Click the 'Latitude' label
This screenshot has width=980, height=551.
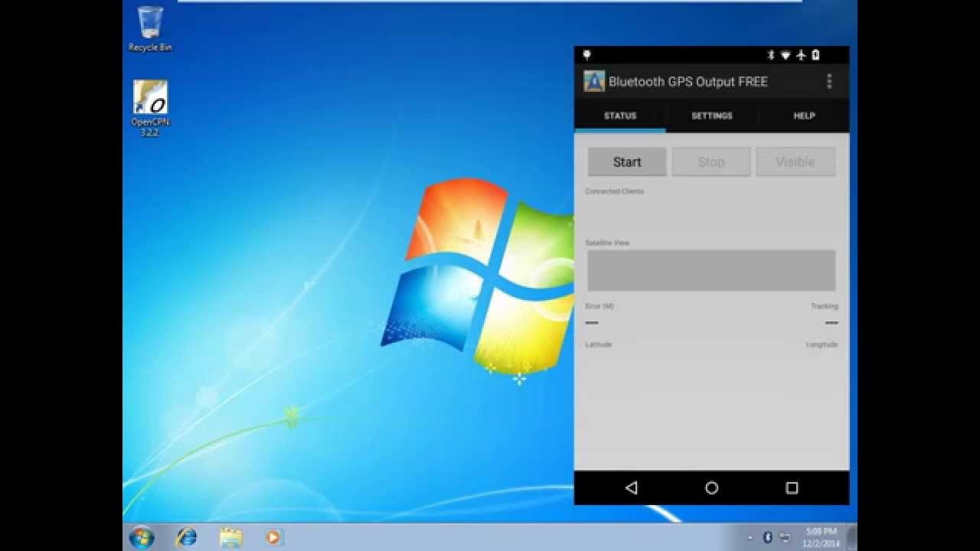[599, 344]
